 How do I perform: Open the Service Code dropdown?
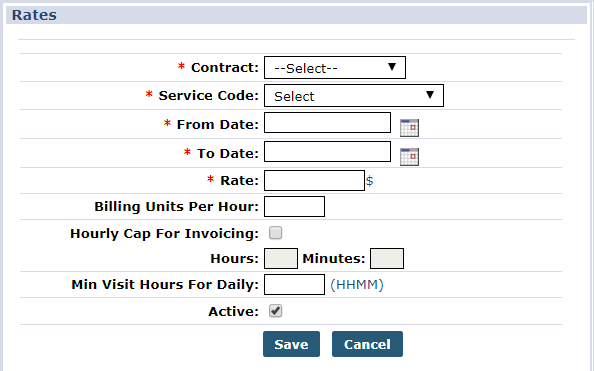354,95
